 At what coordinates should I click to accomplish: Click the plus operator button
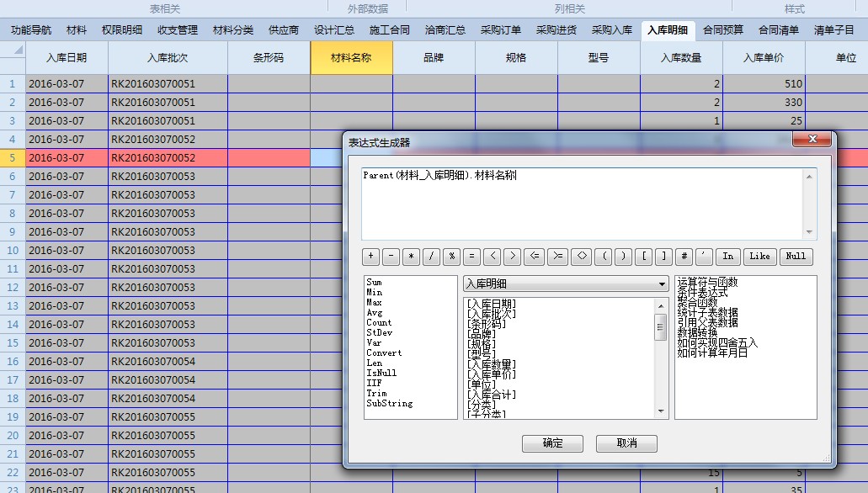(371, 257)
